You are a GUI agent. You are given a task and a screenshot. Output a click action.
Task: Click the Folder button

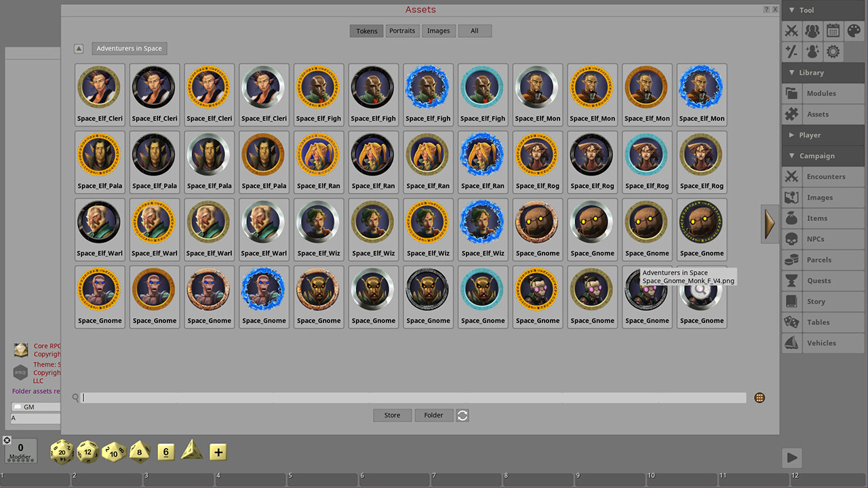click(x=433, y=415)
